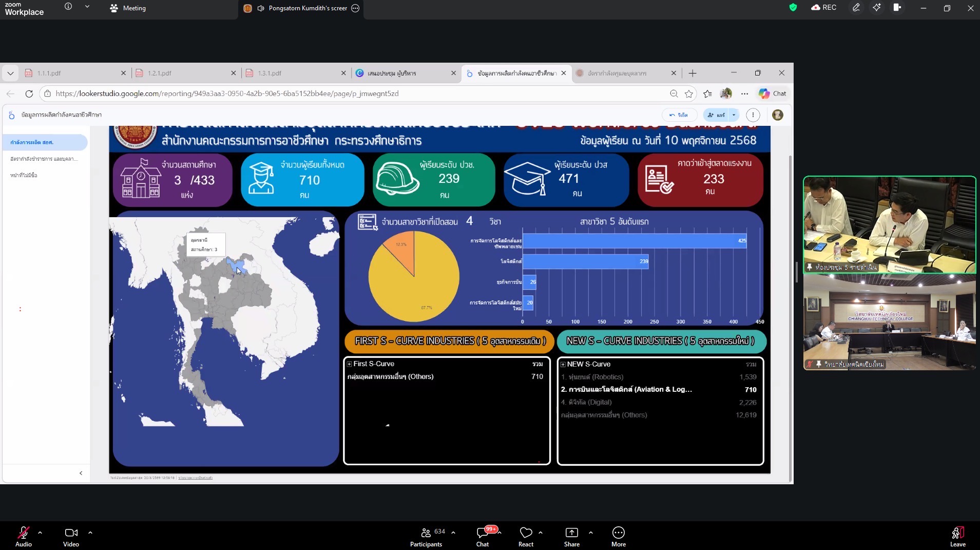Viewport: 980px width, 550px height.
Task: Open the Copilot Chat button
Action: (773, 93)
